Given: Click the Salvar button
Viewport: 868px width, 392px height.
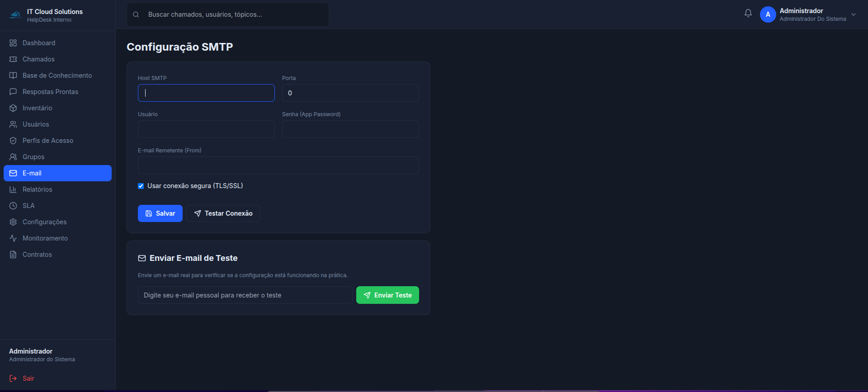Looking at the screenshot, I should 160,213.
